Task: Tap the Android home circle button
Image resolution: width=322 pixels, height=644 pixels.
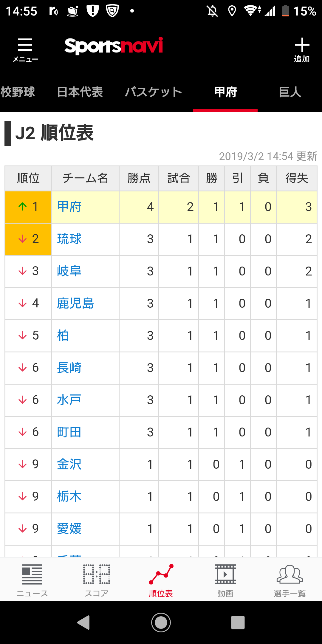Action: point(161,623)
